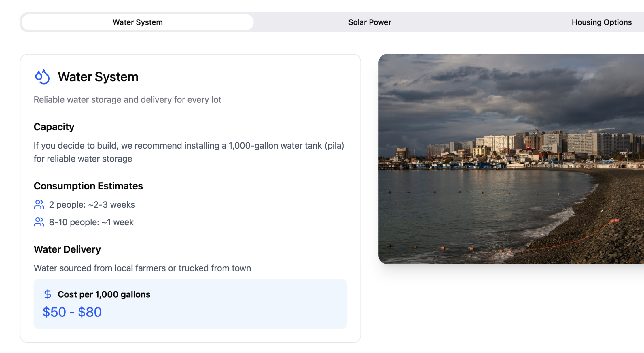Select the $50 - $80 price text

pyautogui.click(x=72, y=312)
